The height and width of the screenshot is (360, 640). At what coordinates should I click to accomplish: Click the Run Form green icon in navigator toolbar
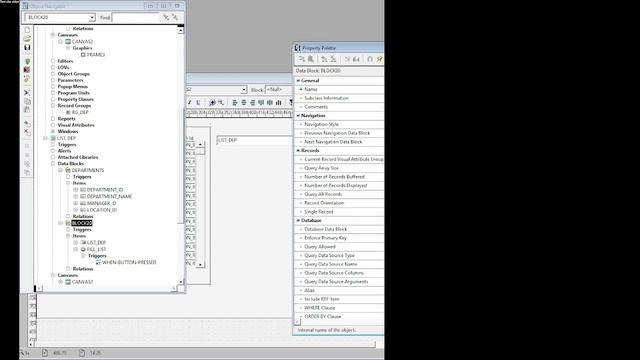click(27, 62)
